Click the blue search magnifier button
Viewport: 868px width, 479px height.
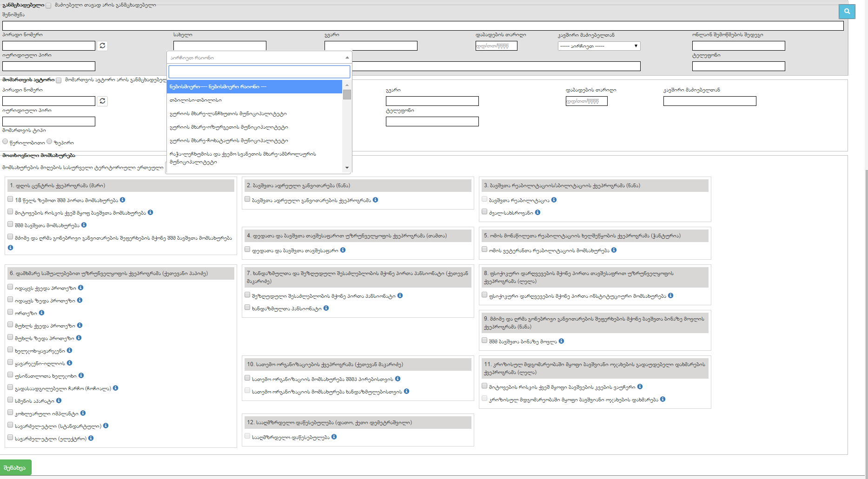pyautogui.click(x=847, y=12)
